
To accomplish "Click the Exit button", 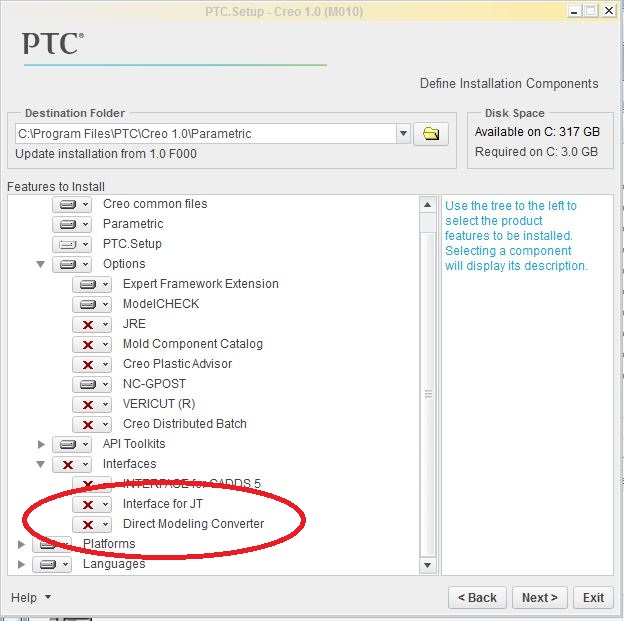I will pos(593,598).
